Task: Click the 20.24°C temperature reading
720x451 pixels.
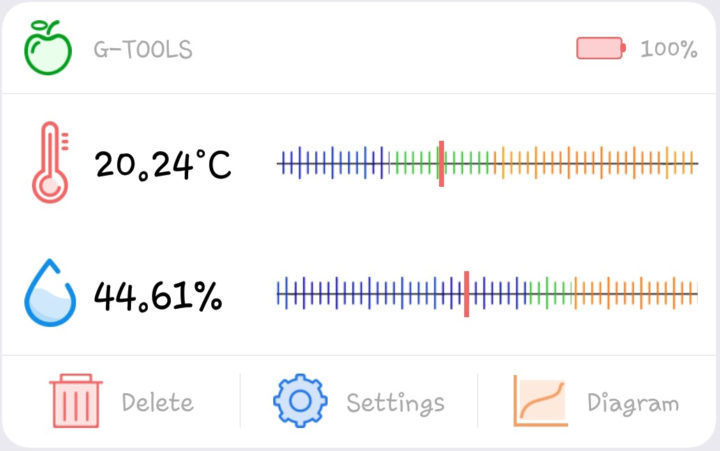Action: (163, 164)
